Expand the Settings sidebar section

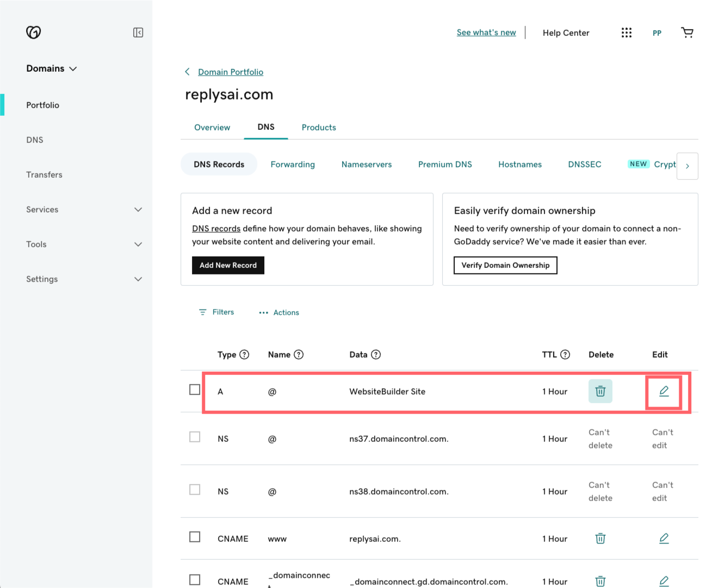(138, 279)
